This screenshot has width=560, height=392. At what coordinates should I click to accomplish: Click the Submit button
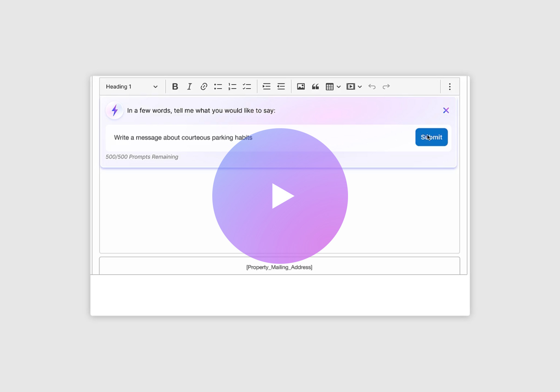point(431,137)
